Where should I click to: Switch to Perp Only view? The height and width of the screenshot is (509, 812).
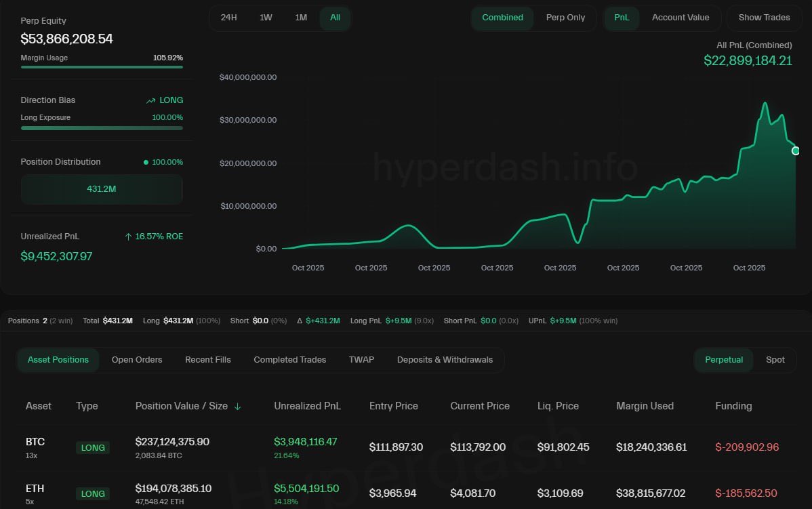565,18
